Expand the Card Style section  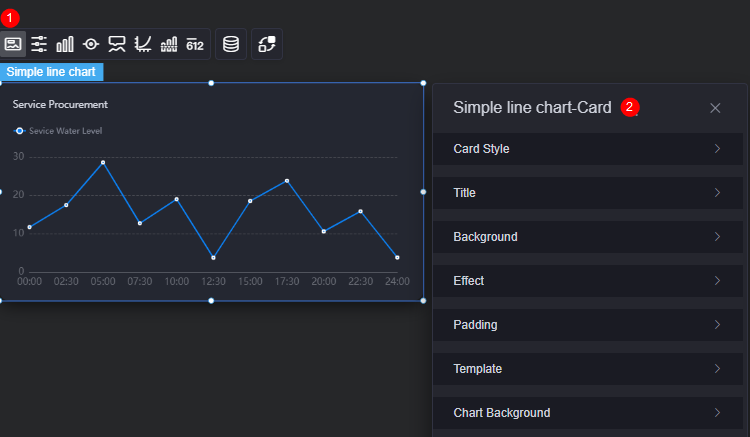(x=588, y=149)
